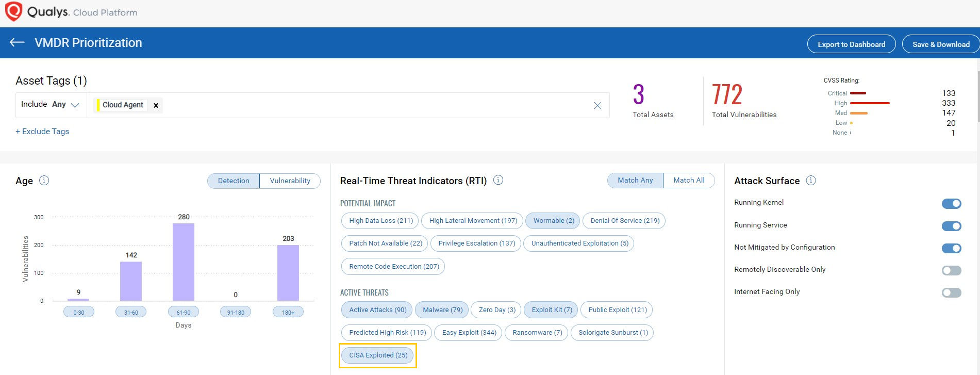The image size is (980, 375).
Task: Click the 280 vulnerabilities chart bar
Action: 184,262
